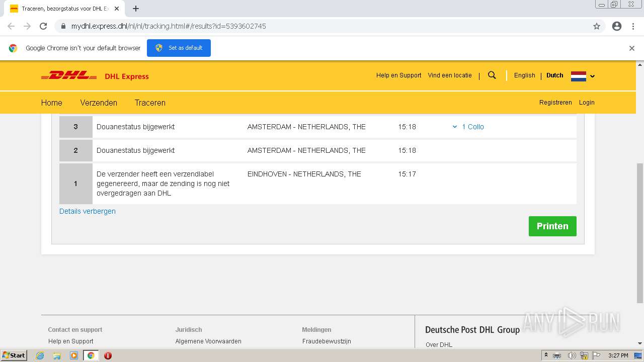Select the Traceren DHL tab
The height and width of the screenshot is (362, 644).
click(x=64, y=9)
